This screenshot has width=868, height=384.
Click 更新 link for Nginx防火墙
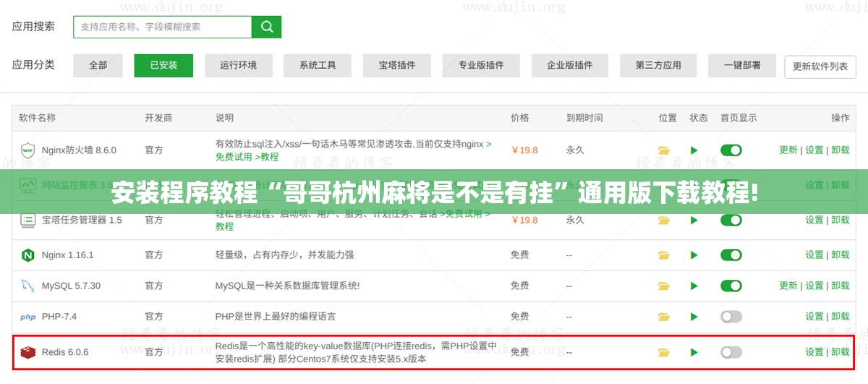788,150
